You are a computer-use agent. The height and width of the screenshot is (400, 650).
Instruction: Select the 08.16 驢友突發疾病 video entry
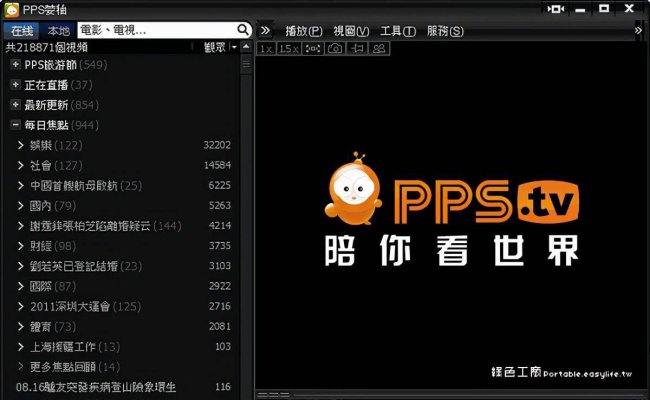(x=96, y=387)
